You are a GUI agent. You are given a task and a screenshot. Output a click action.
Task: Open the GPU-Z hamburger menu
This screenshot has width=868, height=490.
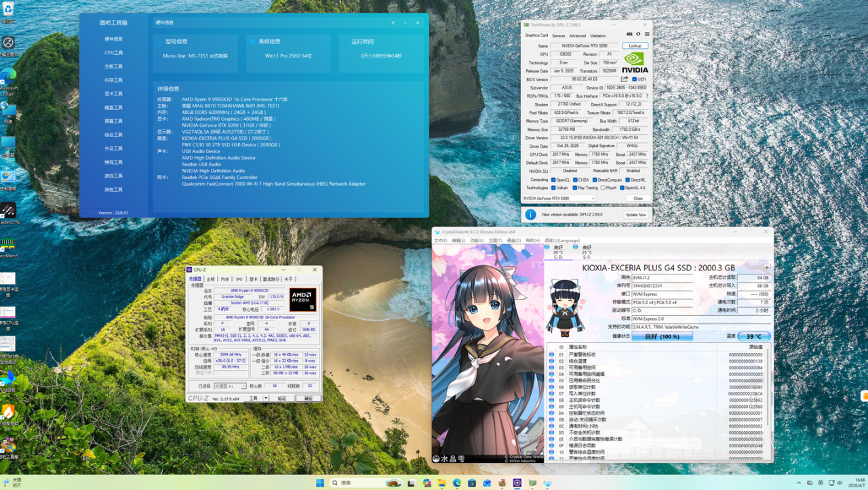click(647, 34)
